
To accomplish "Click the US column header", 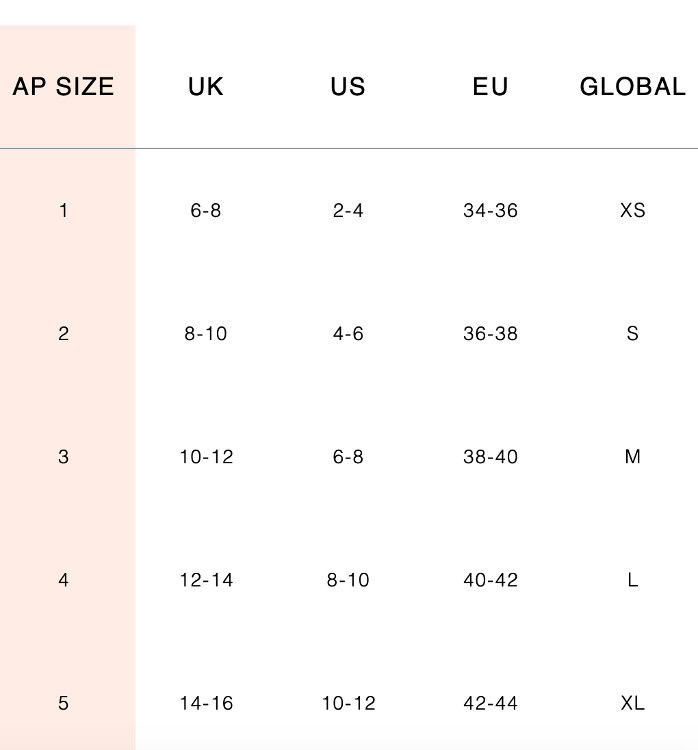I will click(348, 87).
